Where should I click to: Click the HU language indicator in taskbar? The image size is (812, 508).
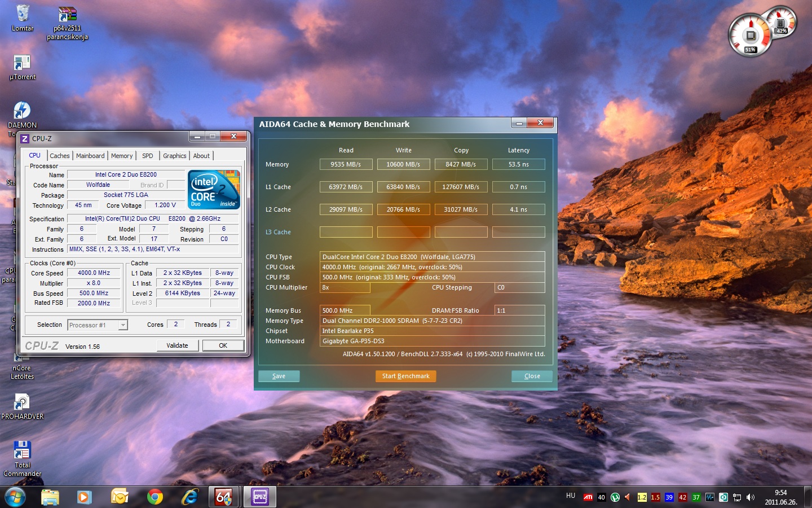tap(571, 496)
